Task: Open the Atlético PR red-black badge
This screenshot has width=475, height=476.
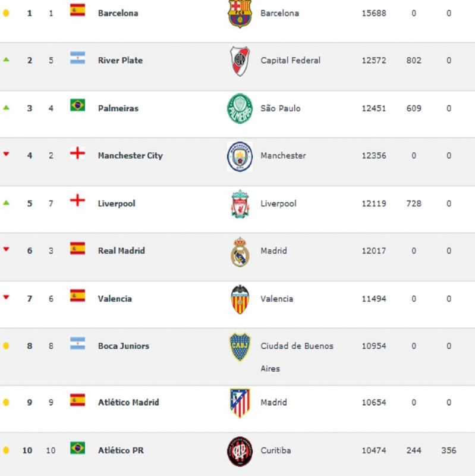Action: [x=240, y=452]
